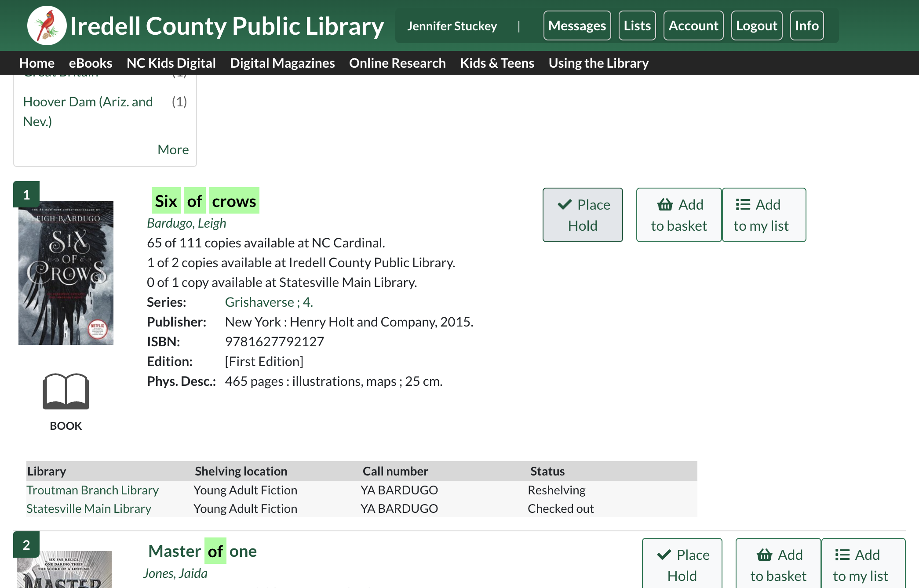Open Master of one title link
Viewport: 919px width, 588px height.
(x=202, y=551)
